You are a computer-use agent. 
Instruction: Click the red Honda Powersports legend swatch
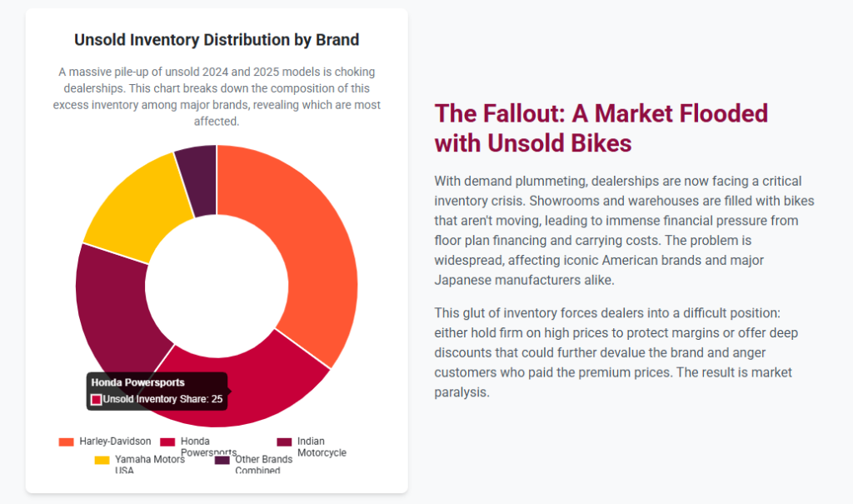(167, 442)
